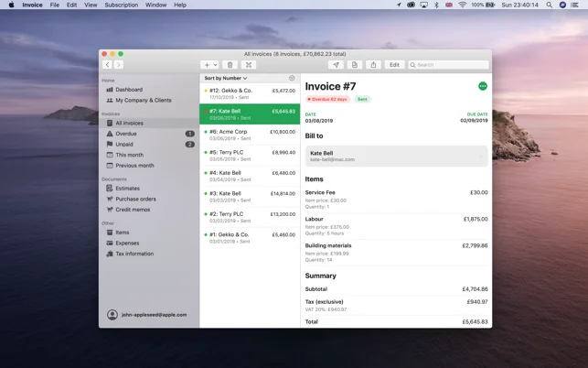Click Wi-Fi status icon
588x368 pixels.
(x=462, y=5)
